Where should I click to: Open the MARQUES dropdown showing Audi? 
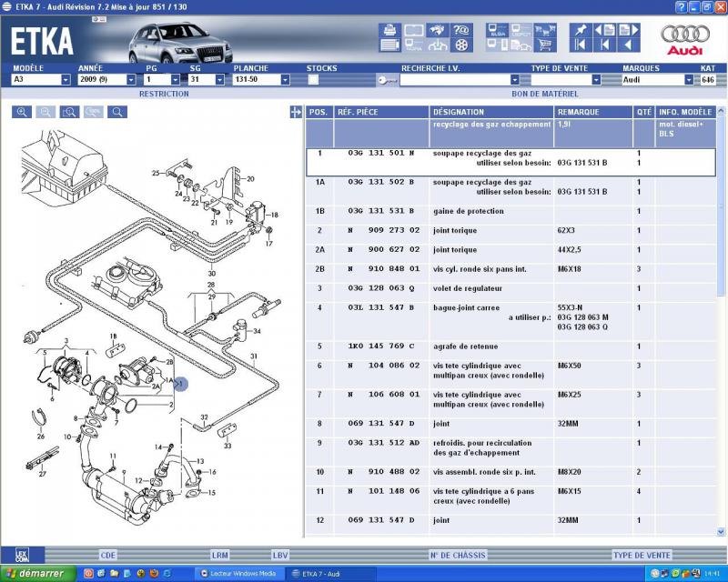tap(689, 80)
